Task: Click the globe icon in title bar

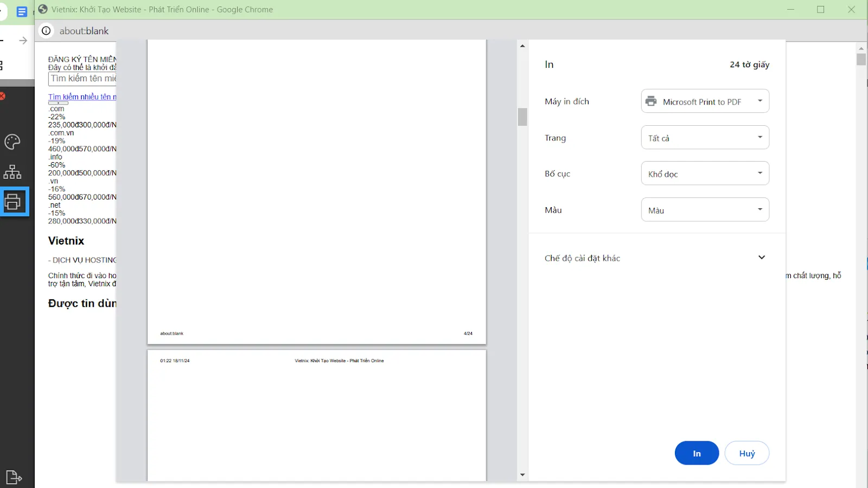Action: click(x=43, y=9)
